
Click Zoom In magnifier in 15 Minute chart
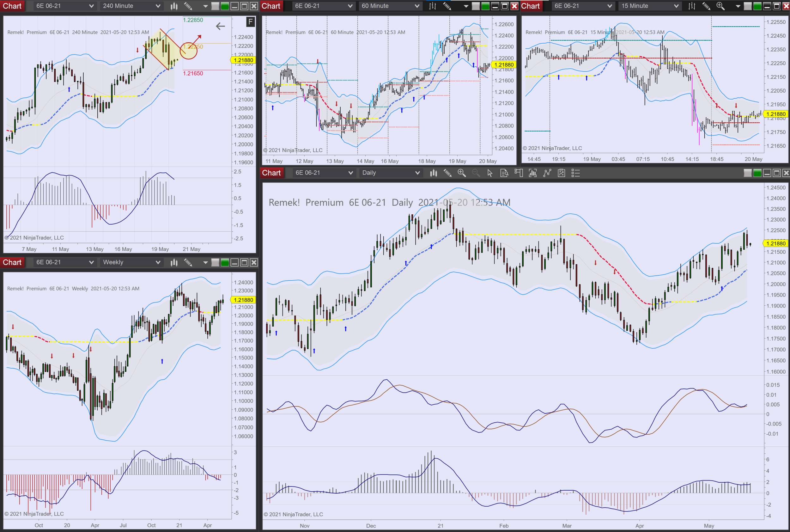(720, 6)
